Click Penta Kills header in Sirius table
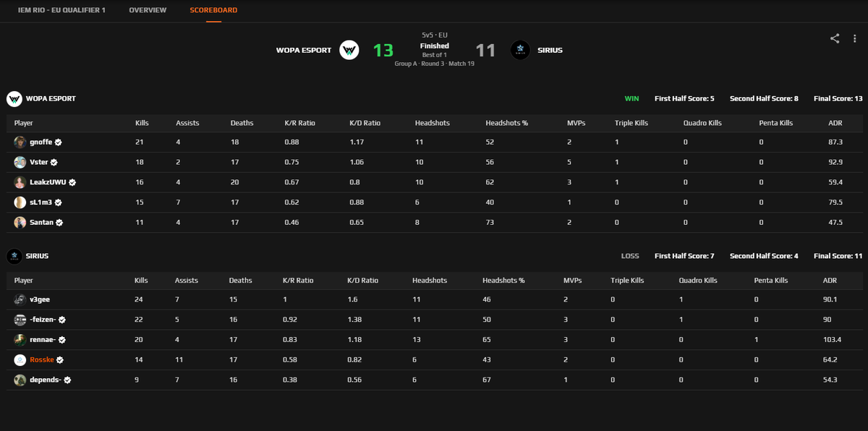868x431 pixels. click(771, 280)
